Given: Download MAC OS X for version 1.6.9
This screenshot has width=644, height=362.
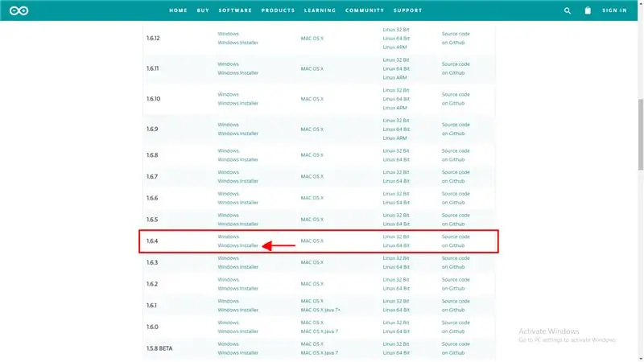Looking at the screenshot, I should [x=312, y=130].
